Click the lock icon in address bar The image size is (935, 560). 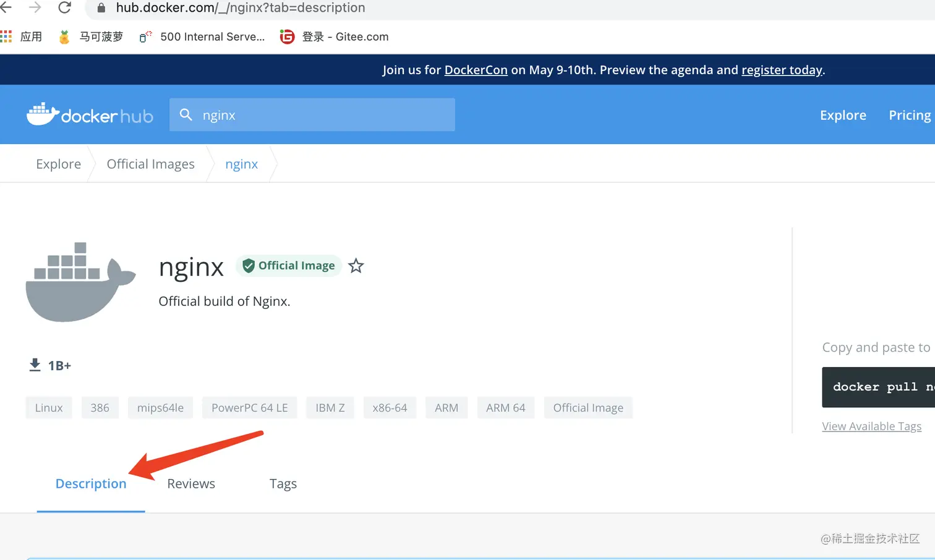(x=101, y=8)
